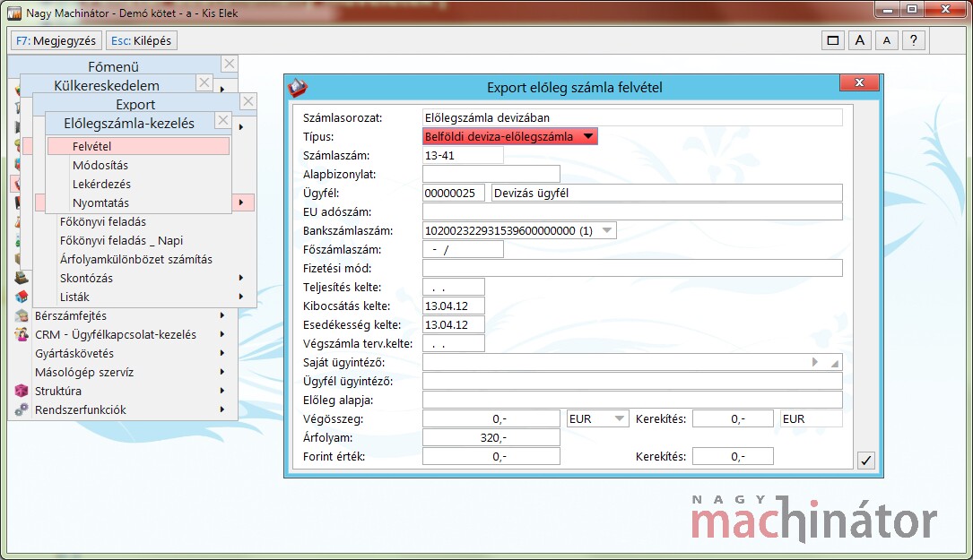Close the Külkereskedelem menu panel

pos(204,82)
